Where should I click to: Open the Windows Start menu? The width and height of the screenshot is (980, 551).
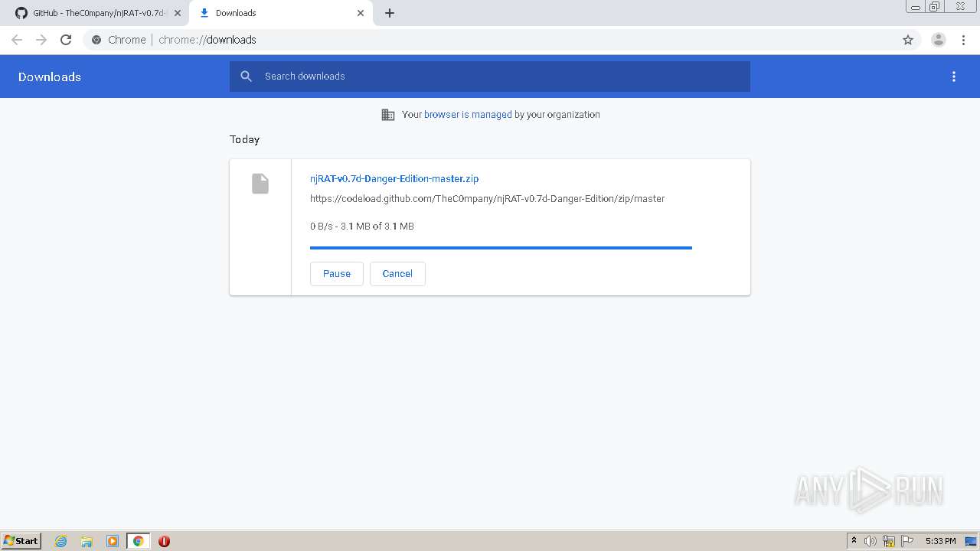[21, 541]
